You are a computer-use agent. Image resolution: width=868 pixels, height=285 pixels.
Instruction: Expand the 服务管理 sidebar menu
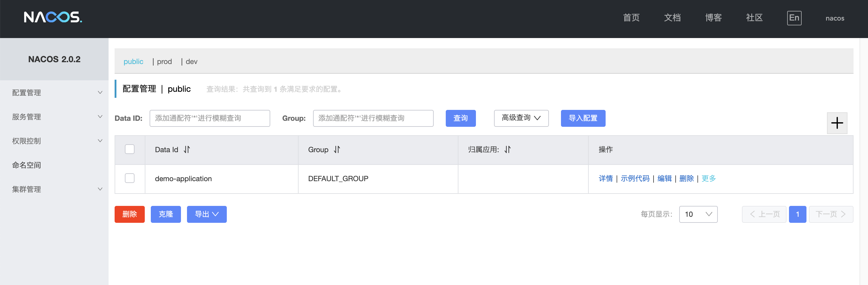pyautogui.click(x=54, y=117)
